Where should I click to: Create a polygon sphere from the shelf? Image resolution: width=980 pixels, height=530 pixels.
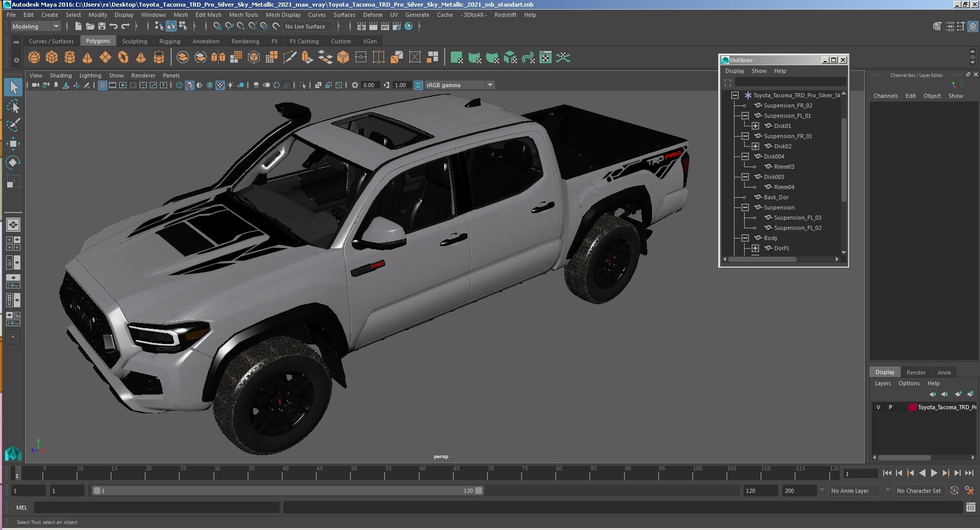34,58
